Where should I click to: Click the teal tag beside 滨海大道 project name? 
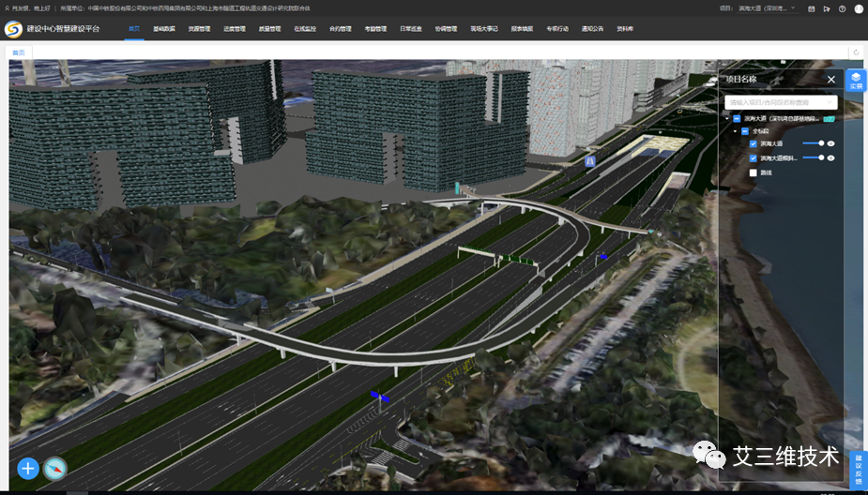coord(829,118)
